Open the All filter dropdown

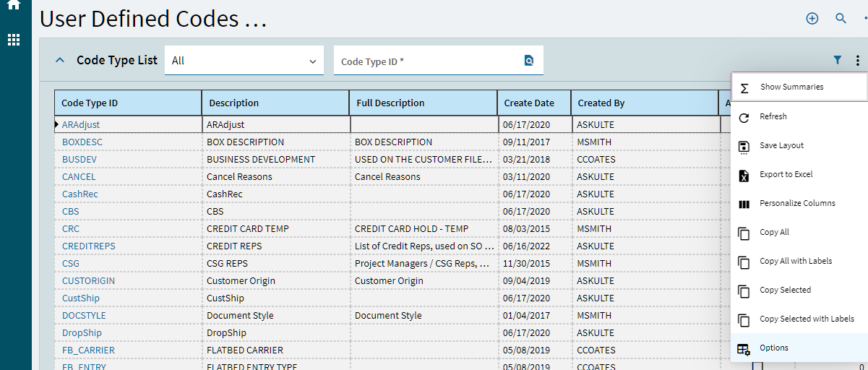point(244,61)
